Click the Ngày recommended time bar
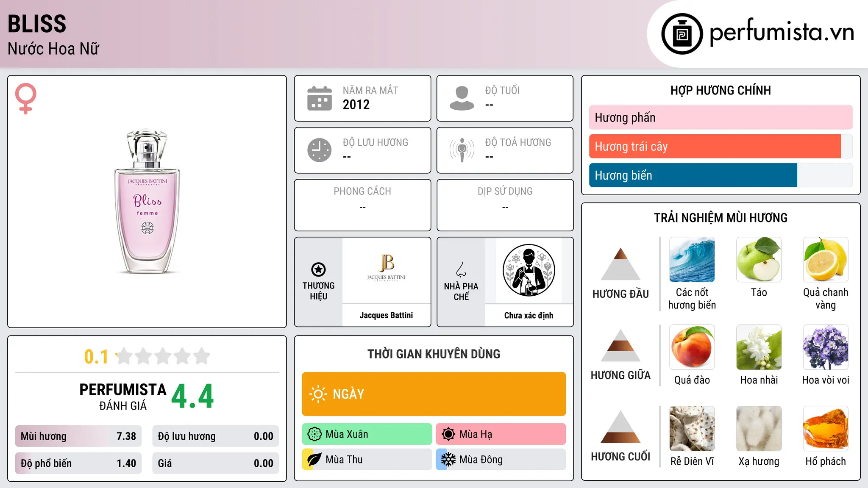Image resolution: width=868 pixels, height=488 pixels. pos(434,394)
